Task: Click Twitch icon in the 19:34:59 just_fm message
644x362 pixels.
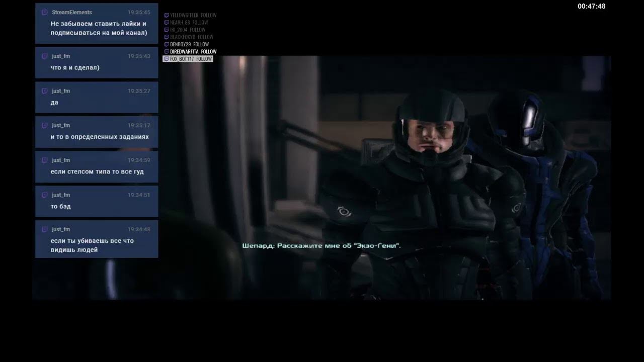Action: [44, 160]
